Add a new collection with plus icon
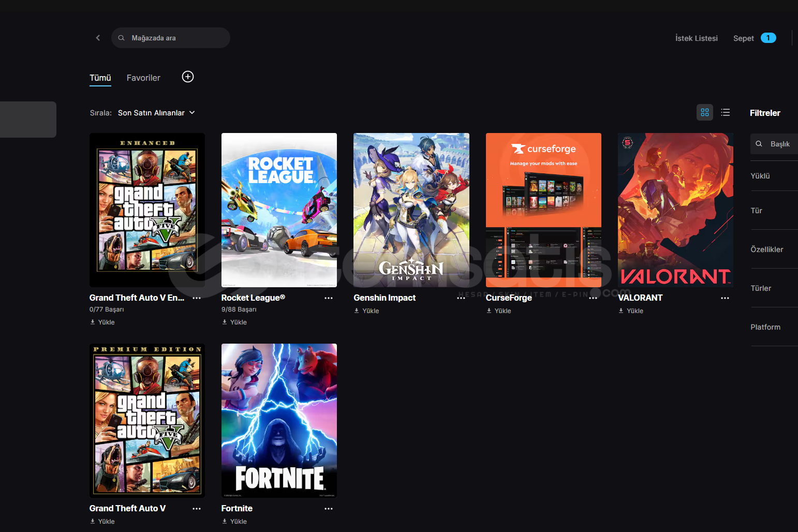This screenshot has width=798, height=532. point(188,77)
